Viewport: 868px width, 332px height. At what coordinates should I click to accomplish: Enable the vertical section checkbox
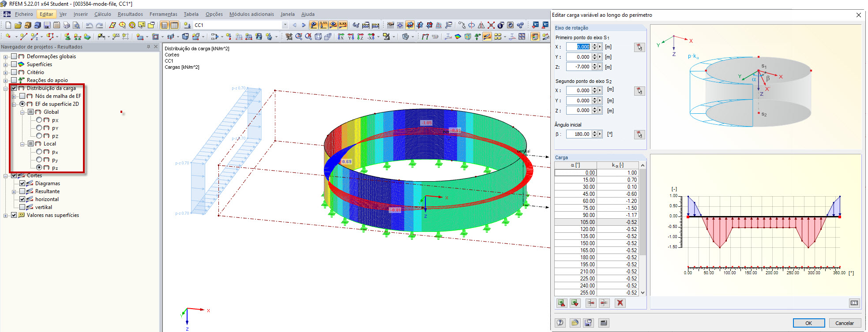pos(22,207)
